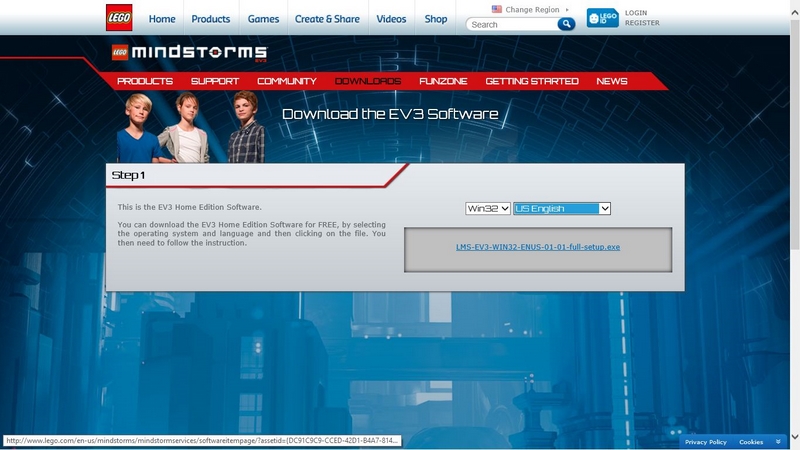800x450 pixels.
Task: Open the top Products menu
Action: 211,19
